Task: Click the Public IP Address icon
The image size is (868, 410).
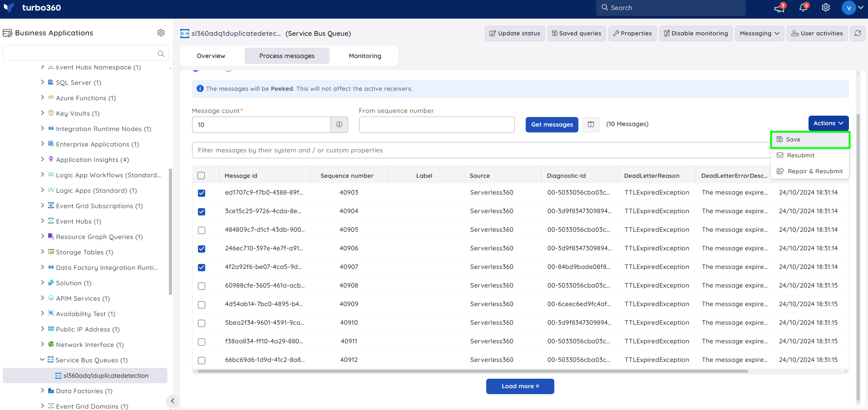Action: [51, 329]
